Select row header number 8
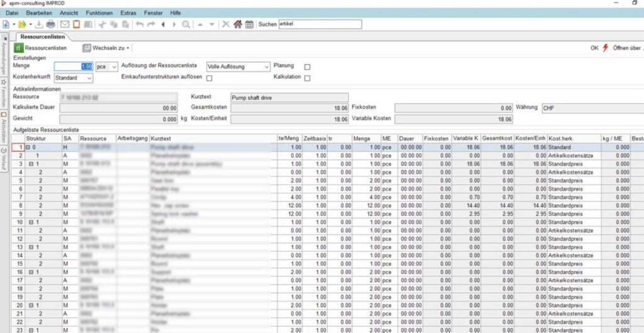The width and height of the screenshot is (644, 333). point(18,206)
